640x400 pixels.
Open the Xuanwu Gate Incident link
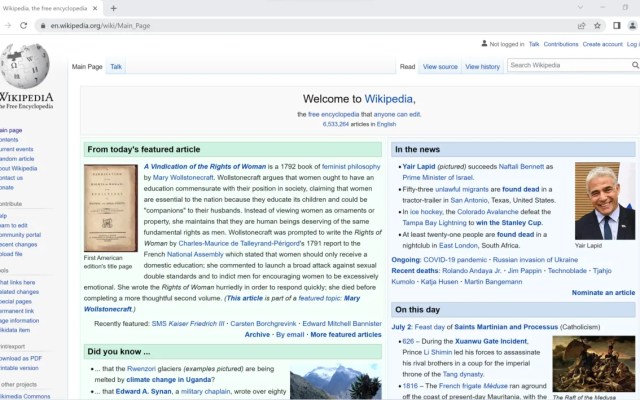tap(491, 341)
